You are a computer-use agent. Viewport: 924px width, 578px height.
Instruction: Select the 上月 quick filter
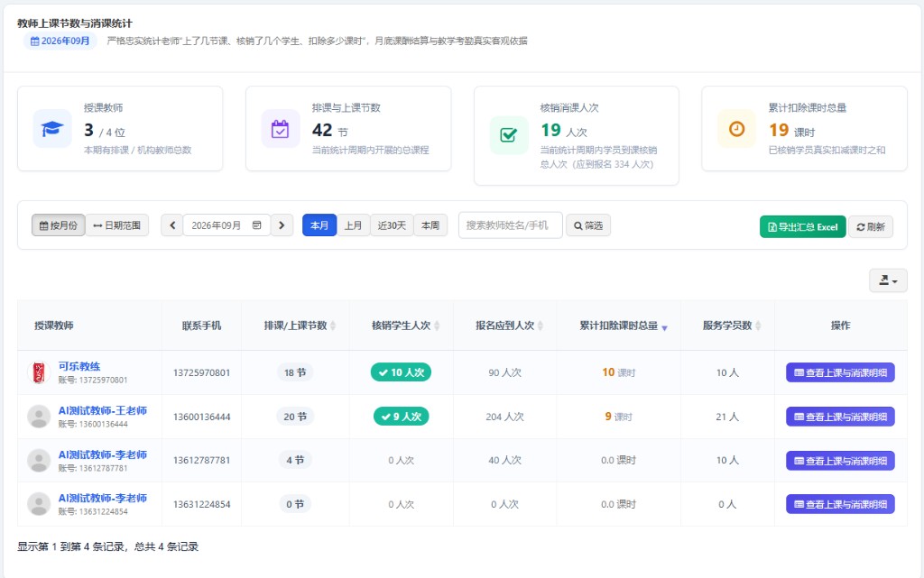pyautogui.click(x=353, y=225)
